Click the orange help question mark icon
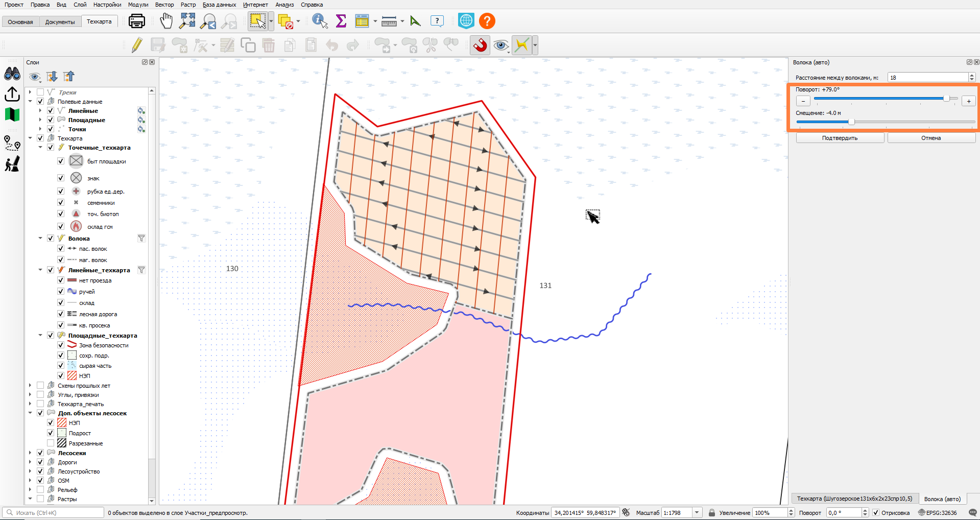This screenshot has height=520, width=980. click(487, 21)
